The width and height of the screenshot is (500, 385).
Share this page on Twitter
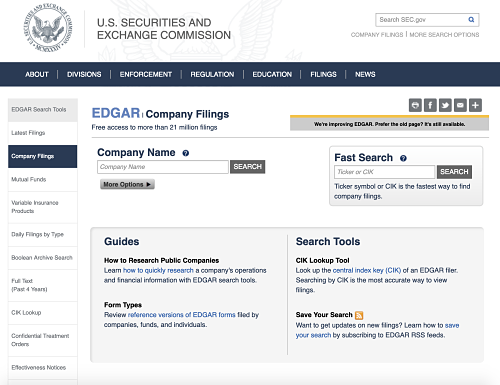coord(445,105)
